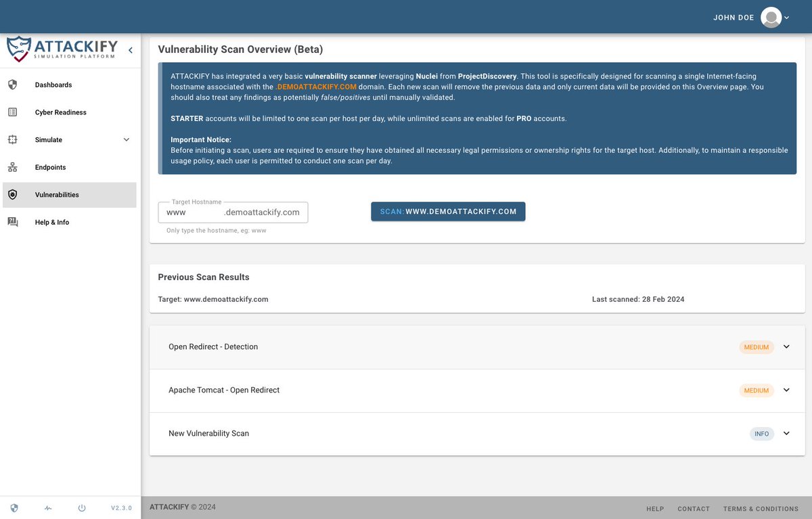Click the Simulate chip icon
Screen dimensions: 812x519
tap(12, 139)
